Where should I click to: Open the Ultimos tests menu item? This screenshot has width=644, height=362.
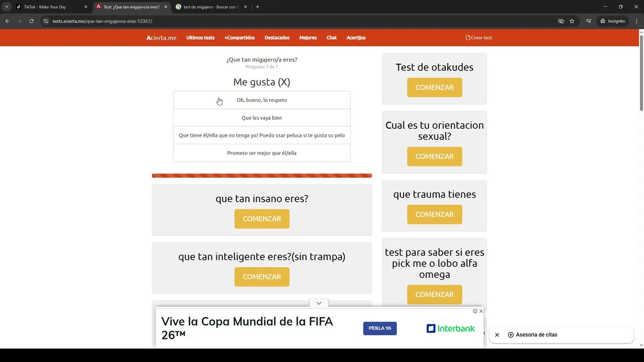point(200,38)
